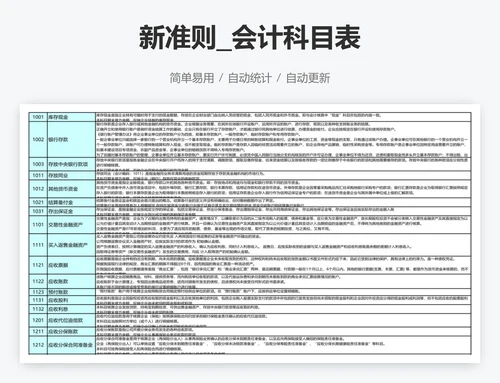
Task: Select the 应收股利 name cell
Action: pos(71,300)
